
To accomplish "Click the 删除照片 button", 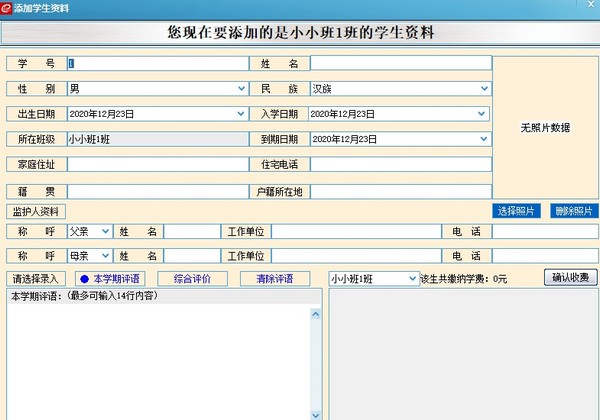I will point(574,211).
